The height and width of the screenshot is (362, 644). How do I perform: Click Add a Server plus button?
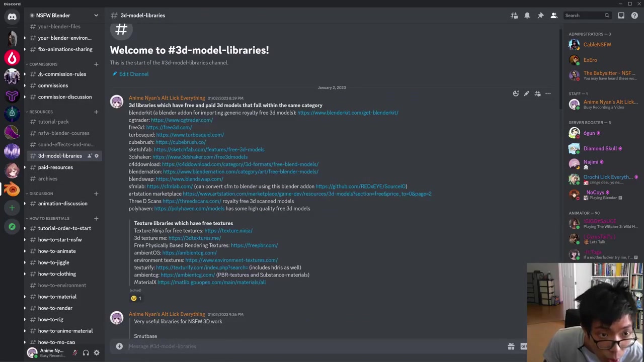click(x=12, y=208)
